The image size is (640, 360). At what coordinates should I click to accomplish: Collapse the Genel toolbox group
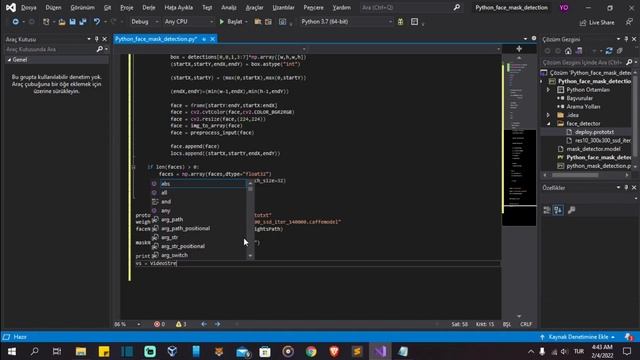(x=9, y=60)
